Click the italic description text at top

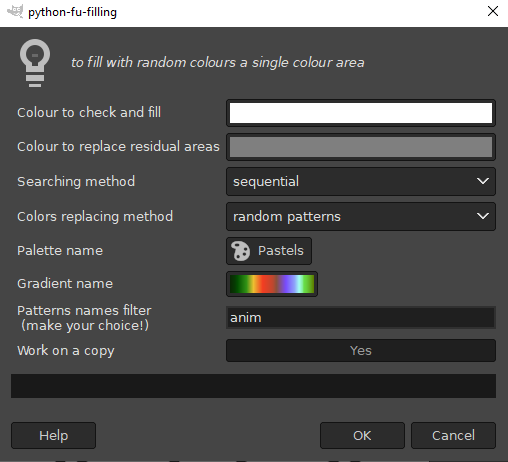click(x=218, y=63)
